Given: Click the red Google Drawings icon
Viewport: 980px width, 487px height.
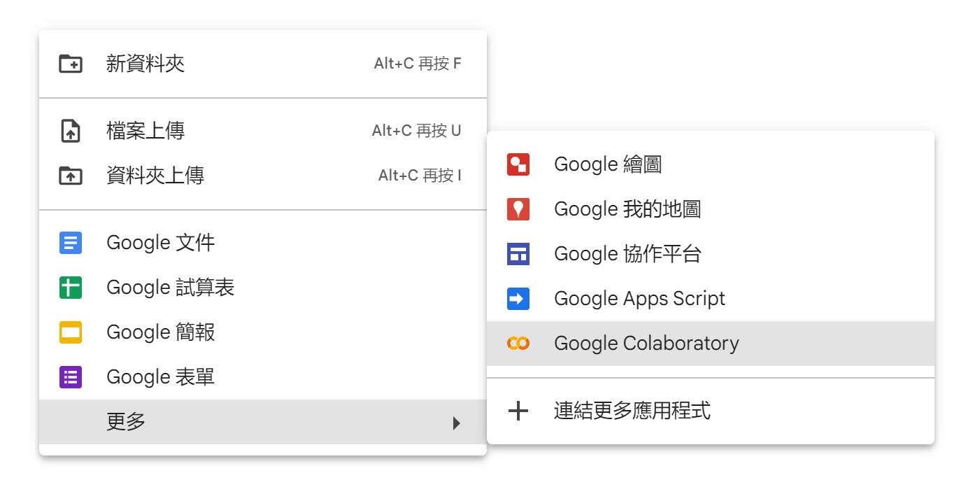Looking at the screenshot, I should pyautogui.click(x=518, y=164).
